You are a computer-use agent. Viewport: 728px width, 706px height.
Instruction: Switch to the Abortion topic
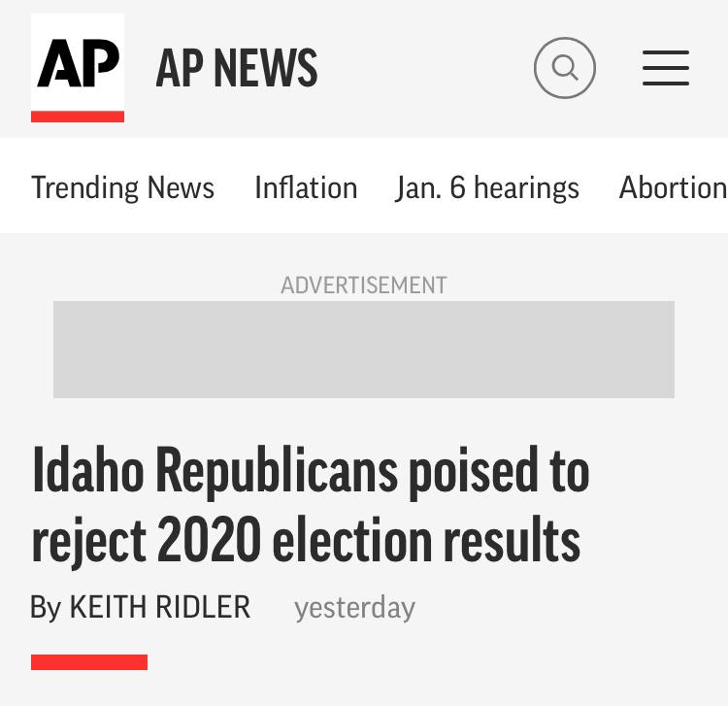pyautogui.click(x=673, y=186)
